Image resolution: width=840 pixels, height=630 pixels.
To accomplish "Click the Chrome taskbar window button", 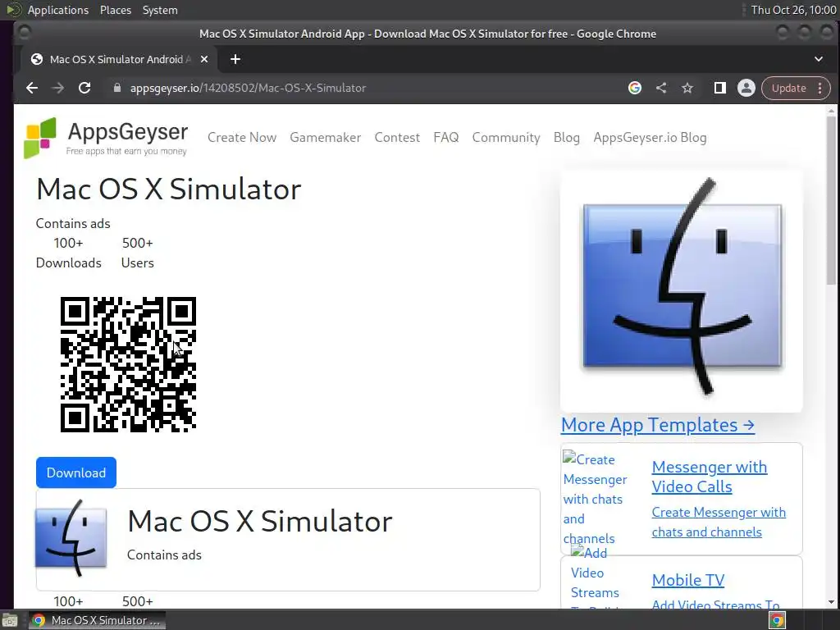I will tap(97, 620).
